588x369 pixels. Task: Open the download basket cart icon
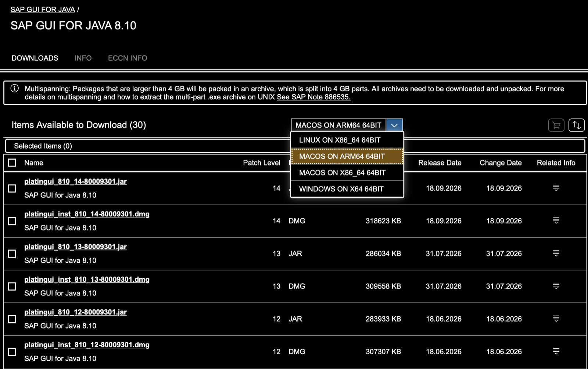[556, 125]
